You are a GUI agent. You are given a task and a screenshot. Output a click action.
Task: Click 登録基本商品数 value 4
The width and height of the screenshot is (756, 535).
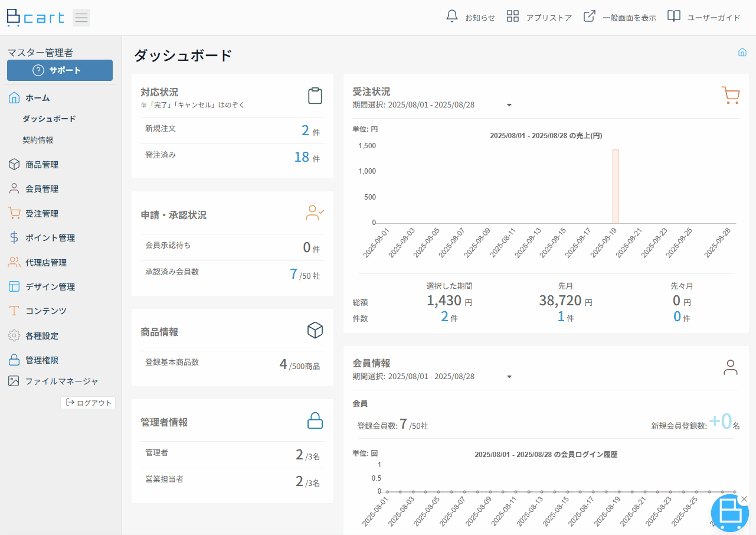(283, 364)
